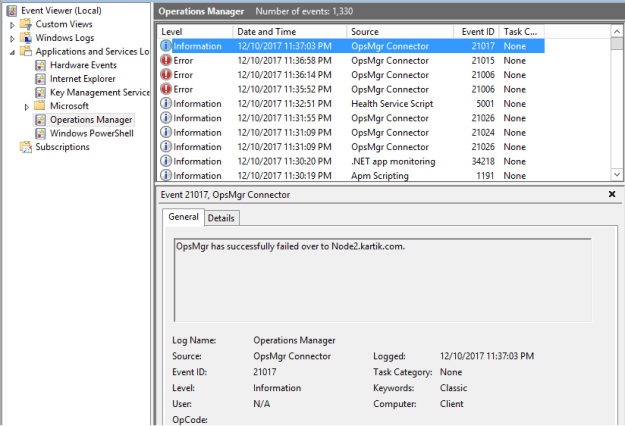625x426 pixels.
Task: Click the Event ID 21024 cell
Action: (x=483, y=132)
